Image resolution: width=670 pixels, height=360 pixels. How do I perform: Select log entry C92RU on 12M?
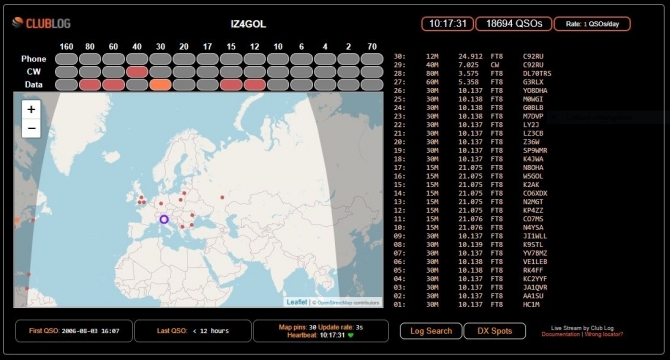pyautogui.click(x=469, y=56)
